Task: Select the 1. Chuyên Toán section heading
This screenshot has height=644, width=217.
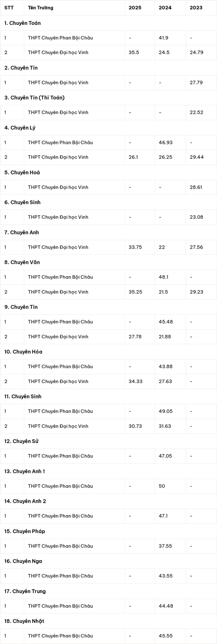Action: [x=23, y=23]
